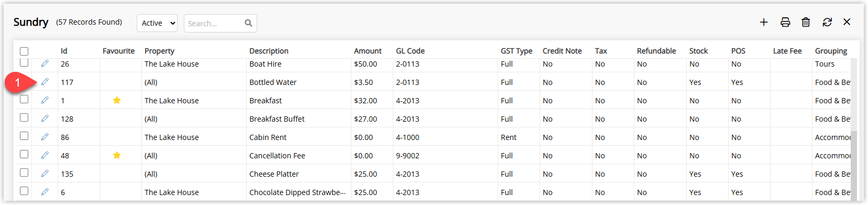The width and height of the screenshot is (868, 205).
Task: Open the Breakfast Buffet row's pencil edit icon
Action: [45, 118]
